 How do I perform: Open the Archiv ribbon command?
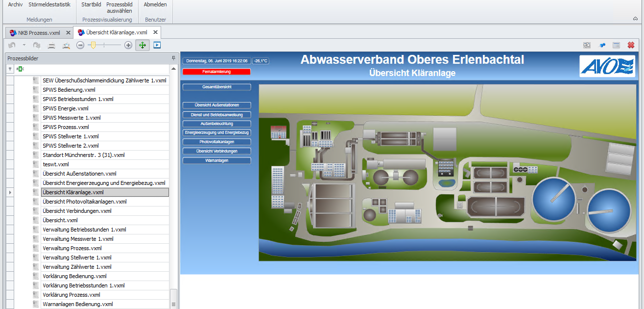15,4
